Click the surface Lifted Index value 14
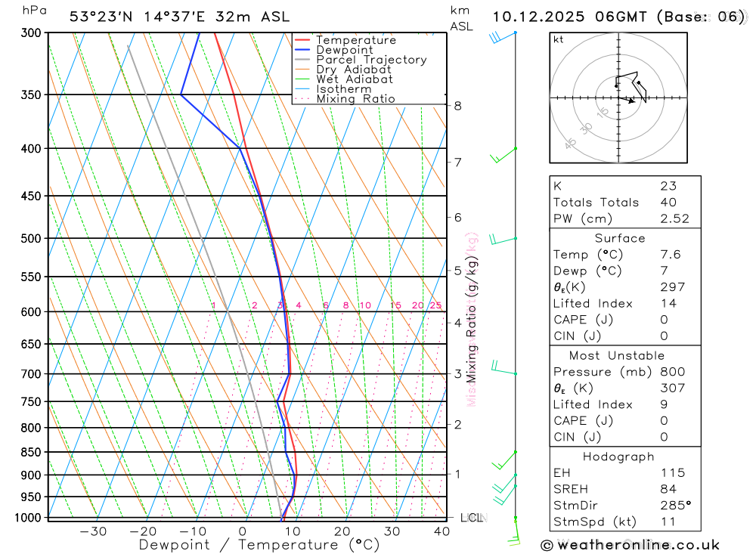The image size is (756, 554). click(x=668, y=304)
